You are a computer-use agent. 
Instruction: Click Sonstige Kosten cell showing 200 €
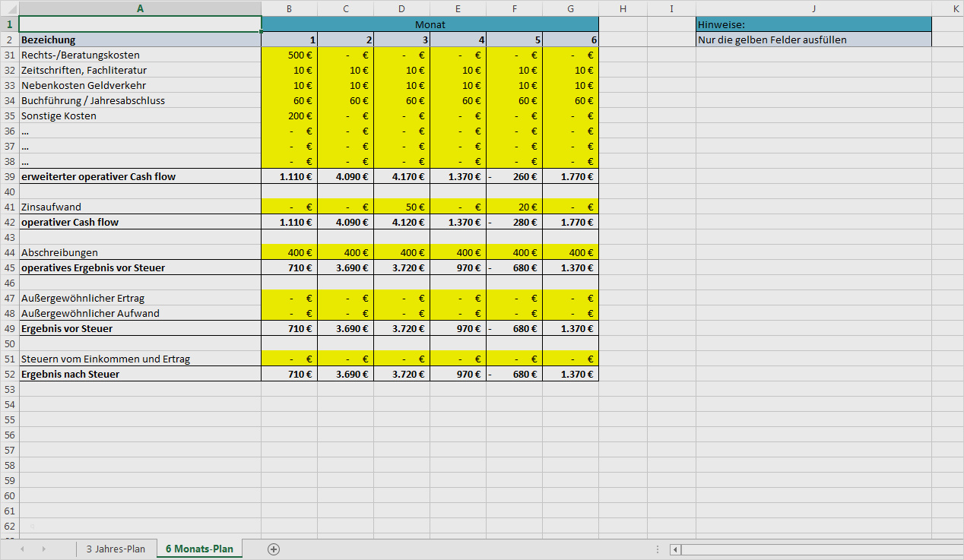[289, 115]
